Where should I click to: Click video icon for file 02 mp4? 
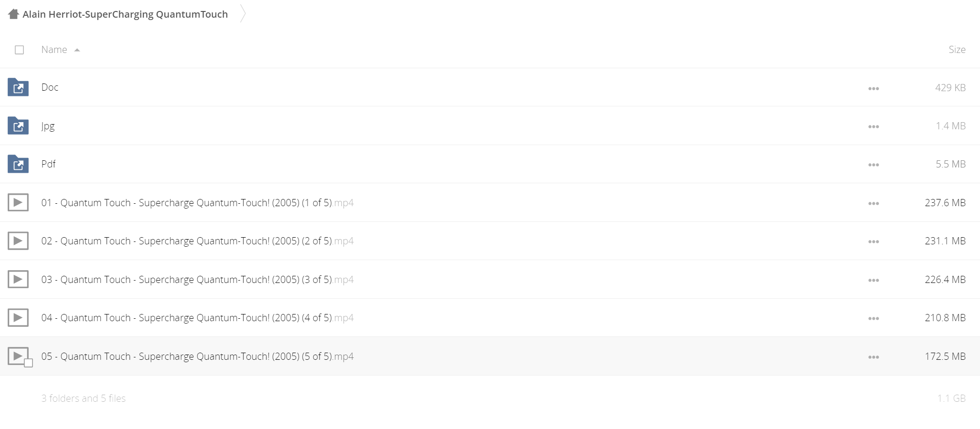tap(18, 241)
